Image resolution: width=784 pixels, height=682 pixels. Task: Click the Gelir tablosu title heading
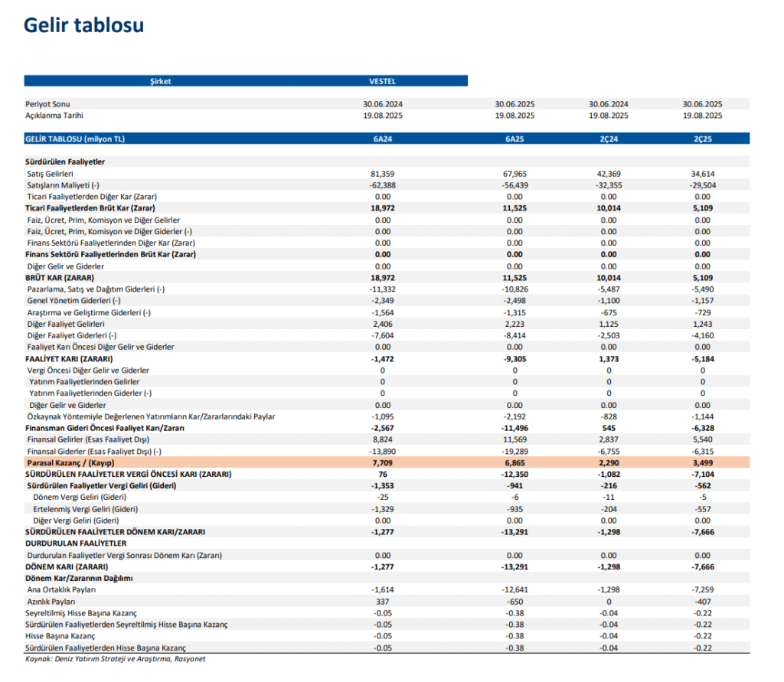83,24
